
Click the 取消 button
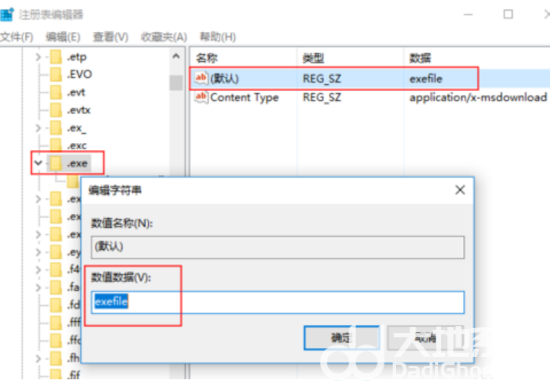tap(425, 337)
